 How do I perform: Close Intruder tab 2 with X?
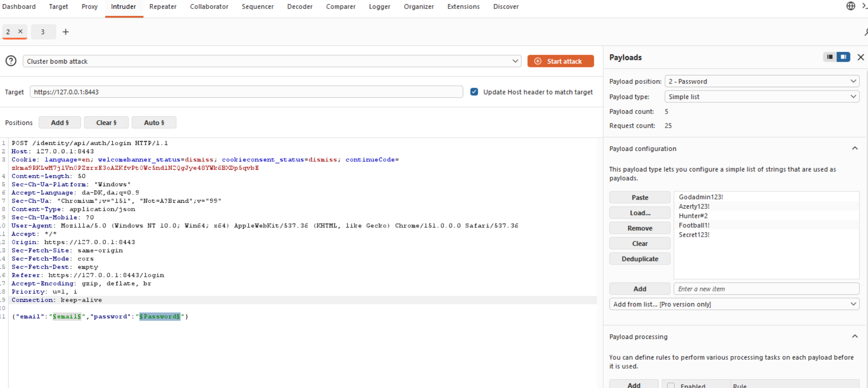[20, 32]
